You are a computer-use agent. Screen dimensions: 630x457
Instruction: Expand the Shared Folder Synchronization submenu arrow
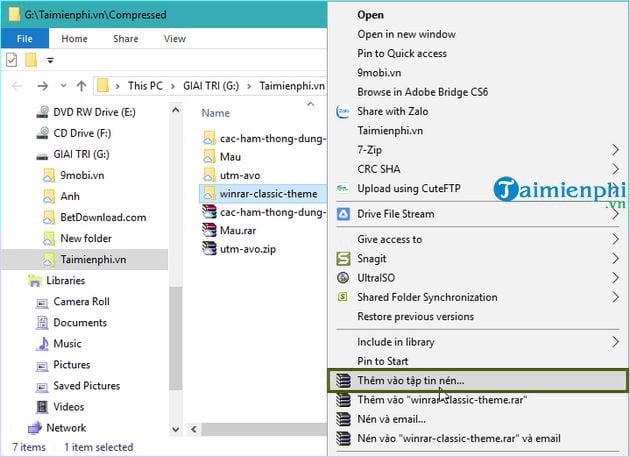(x=615, y=297)
